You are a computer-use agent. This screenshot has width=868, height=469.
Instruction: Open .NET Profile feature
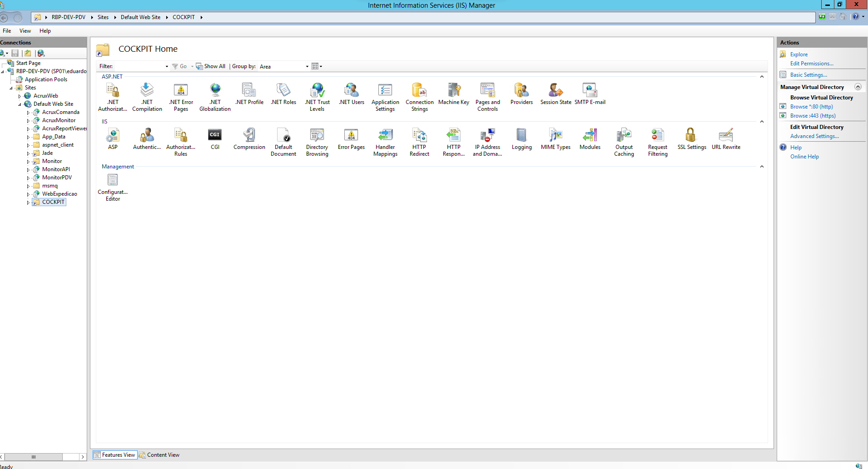tap(249, 94)
